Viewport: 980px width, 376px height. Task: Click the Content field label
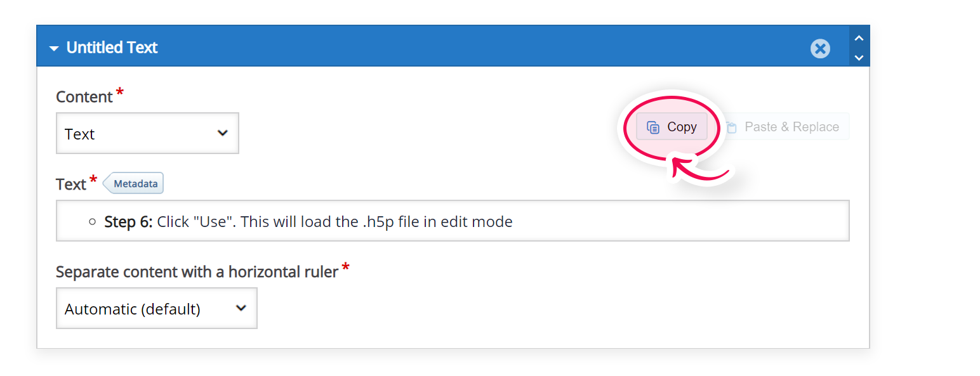pyautogui.click(x=84, y=97)
